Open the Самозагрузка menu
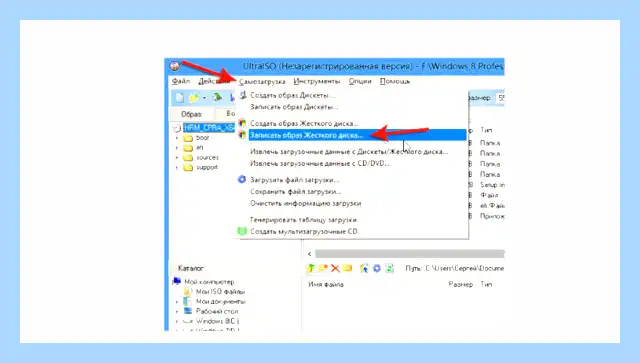This screenshot has height=363, width=640. click(x=262, y=81)
